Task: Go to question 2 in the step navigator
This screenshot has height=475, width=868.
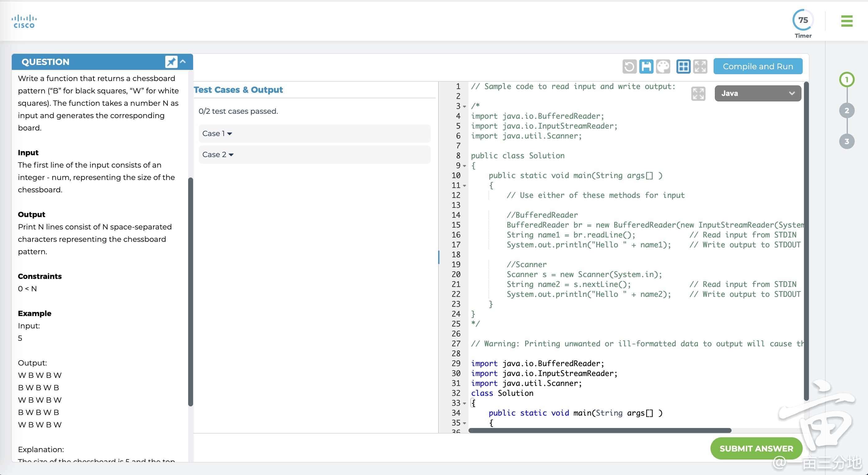Action: coord(846,110)
